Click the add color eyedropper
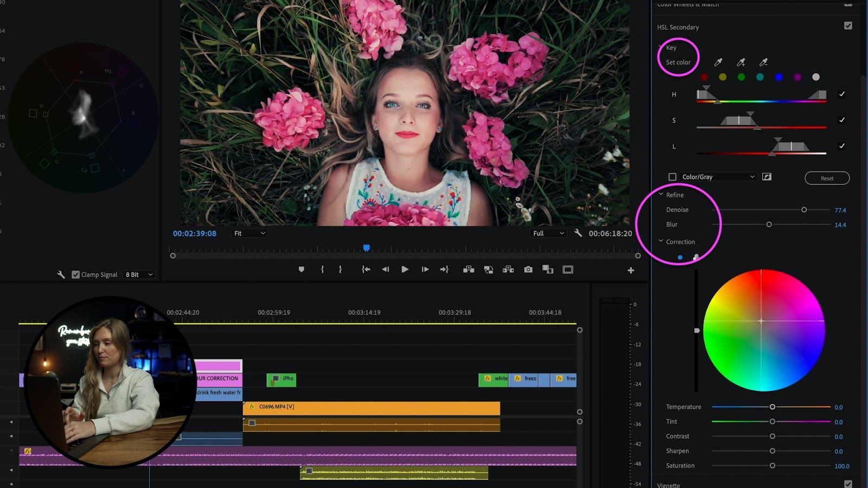 click(741, 63)
